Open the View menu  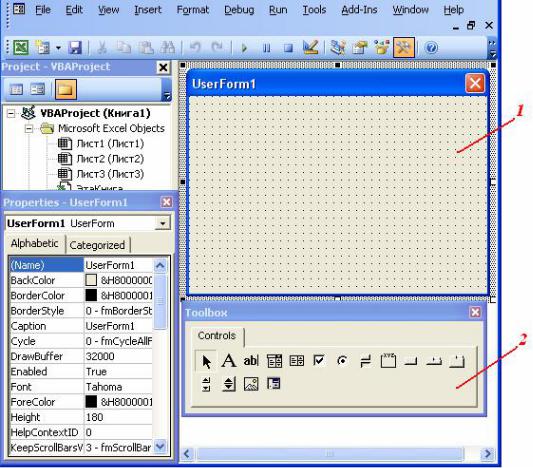coord(108,10)
